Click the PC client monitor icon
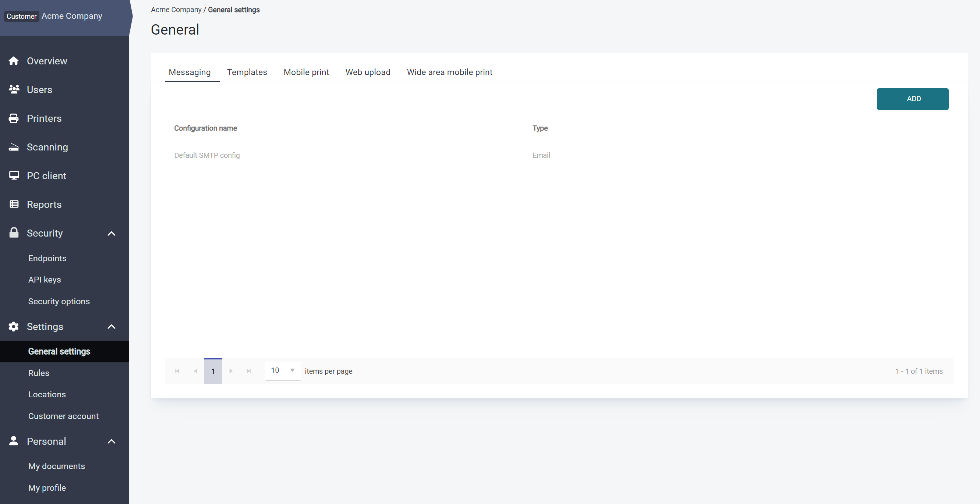 point(14,176)
